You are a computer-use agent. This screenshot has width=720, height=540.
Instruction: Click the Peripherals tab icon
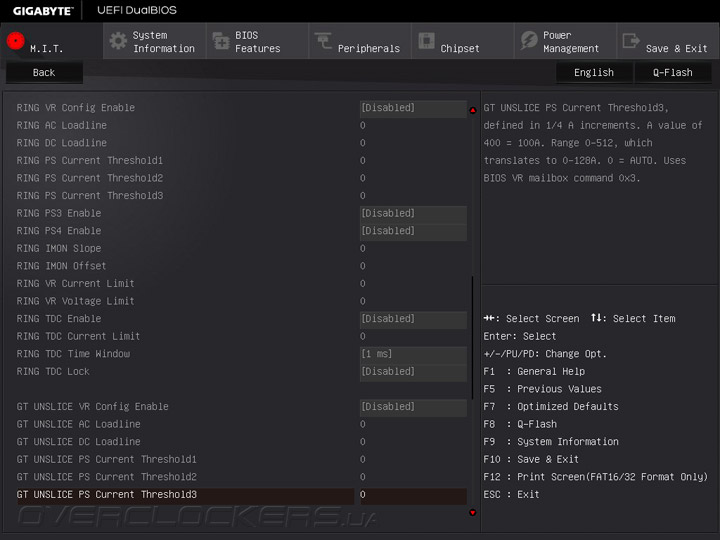coord(323,41)
